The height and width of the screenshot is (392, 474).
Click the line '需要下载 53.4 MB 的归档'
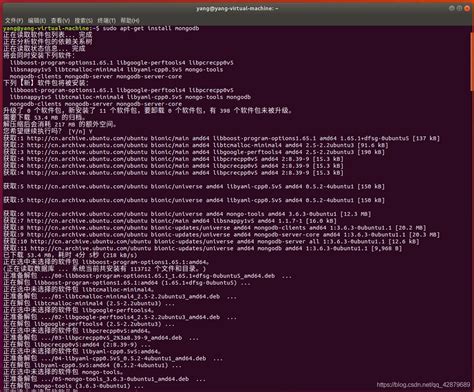(45, 118)
